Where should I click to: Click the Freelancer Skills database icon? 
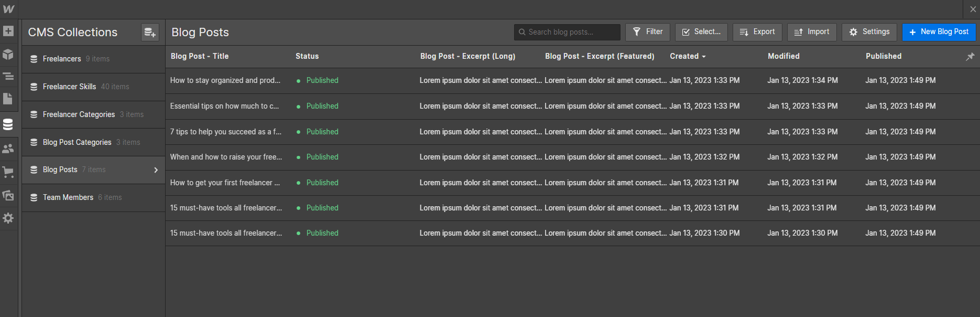34,87
